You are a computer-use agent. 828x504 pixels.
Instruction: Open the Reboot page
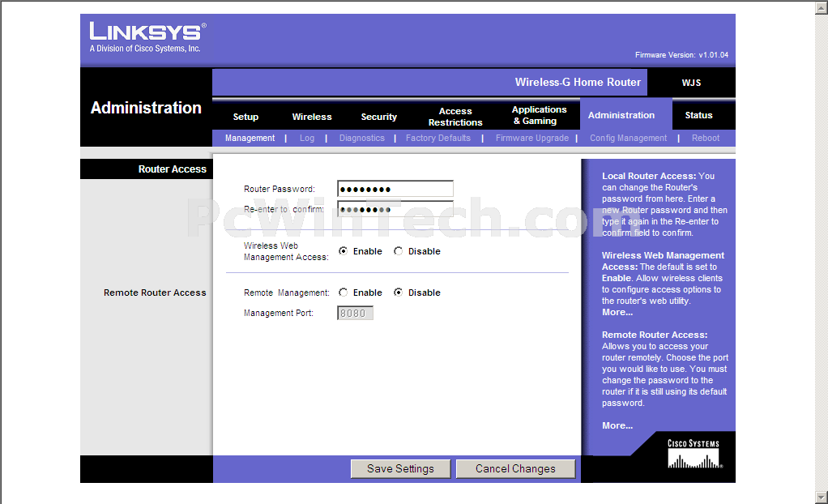click(706, 138)
